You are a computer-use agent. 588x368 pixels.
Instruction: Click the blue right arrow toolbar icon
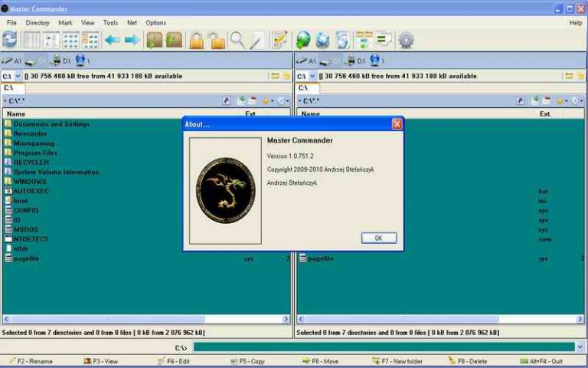click(132, 40)
